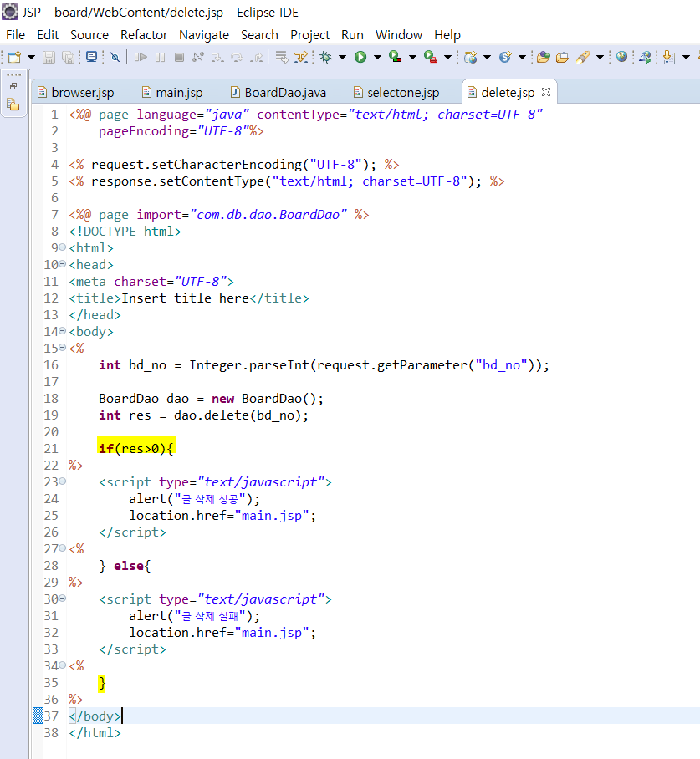This screenshot has height=759, width=700.
Task: Open the New wizard dropdown arrow
Action: 32,57
